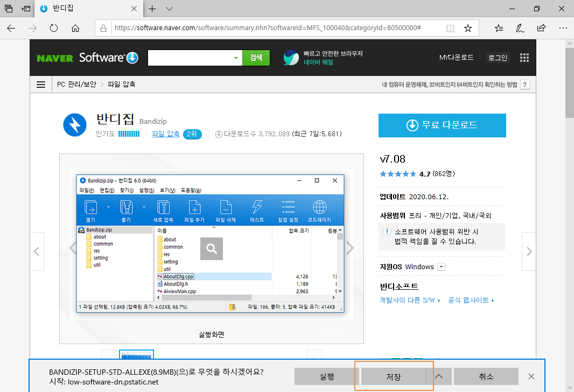The height and width of the screenshot is (392, 574).
Task: Go to next software with page-right arrow
Action: point(529,251)
